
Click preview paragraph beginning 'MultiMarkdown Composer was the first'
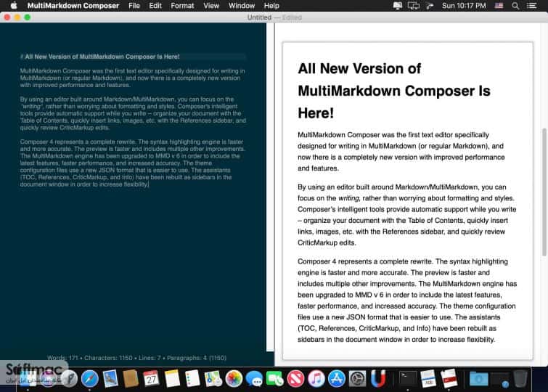[401, 152]
